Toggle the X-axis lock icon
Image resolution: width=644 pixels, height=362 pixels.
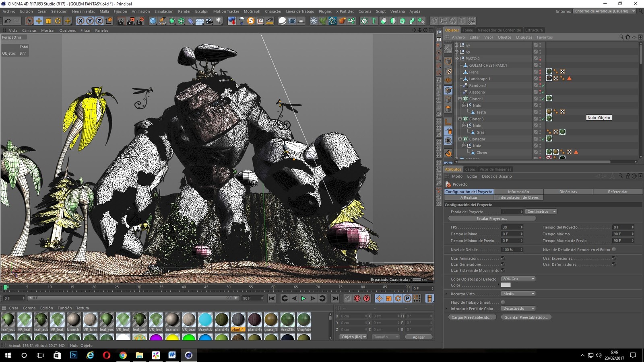click(80, 21)
